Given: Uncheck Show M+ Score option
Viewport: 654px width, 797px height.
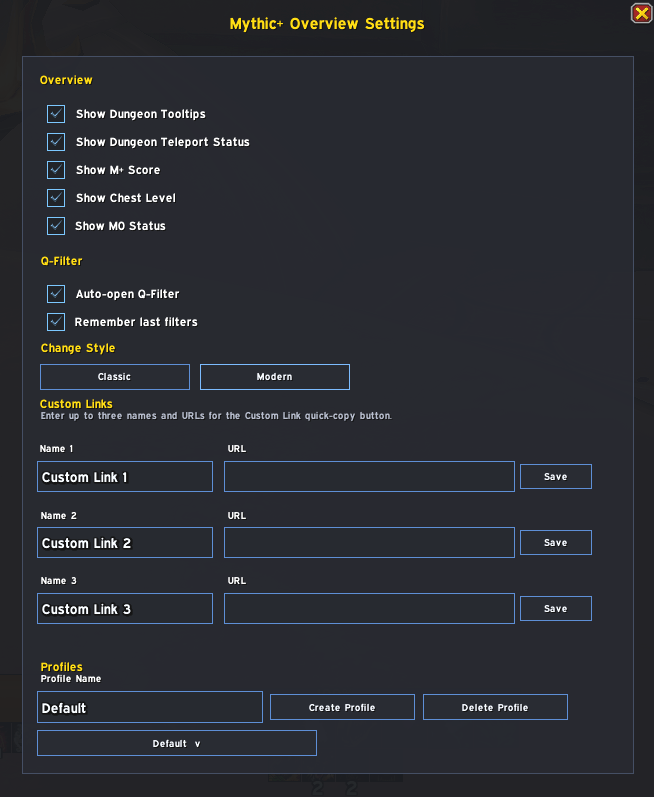Looking at the screenshot, I should pos(56,170).
